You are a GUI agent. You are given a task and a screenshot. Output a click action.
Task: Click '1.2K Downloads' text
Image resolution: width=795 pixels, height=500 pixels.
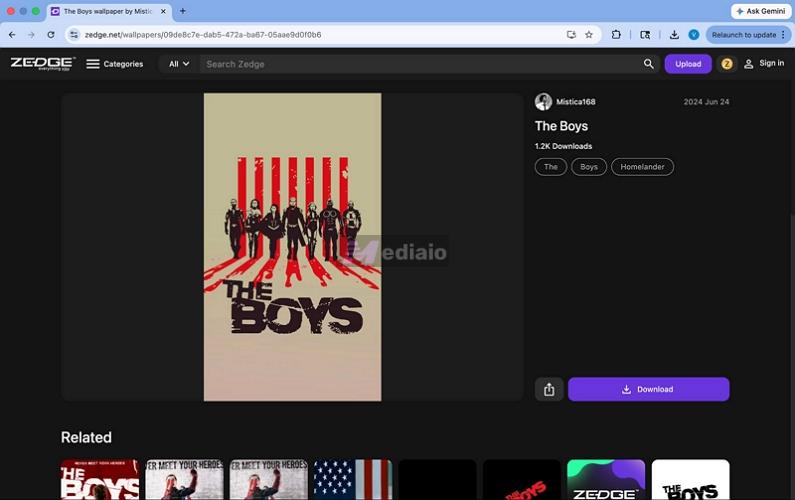click(563, 146)
